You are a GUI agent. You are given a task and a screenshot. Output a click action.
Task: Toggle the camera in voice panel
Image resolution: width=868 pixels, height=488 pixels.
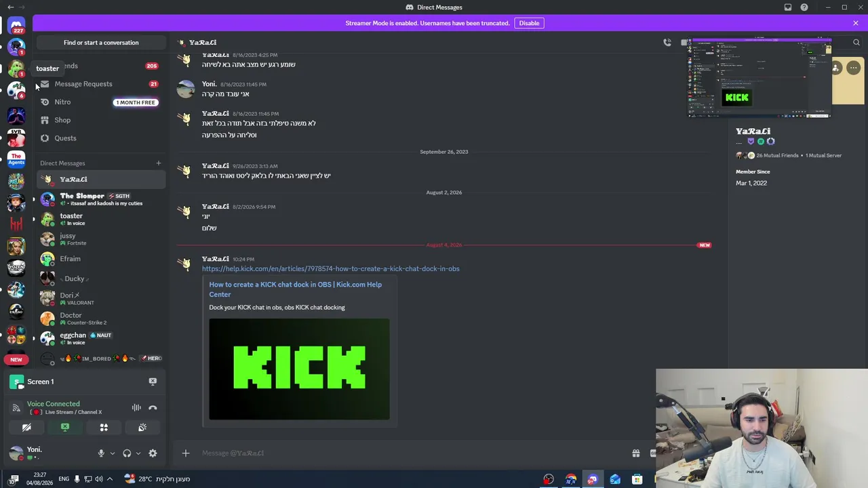(x=26, y=428)
